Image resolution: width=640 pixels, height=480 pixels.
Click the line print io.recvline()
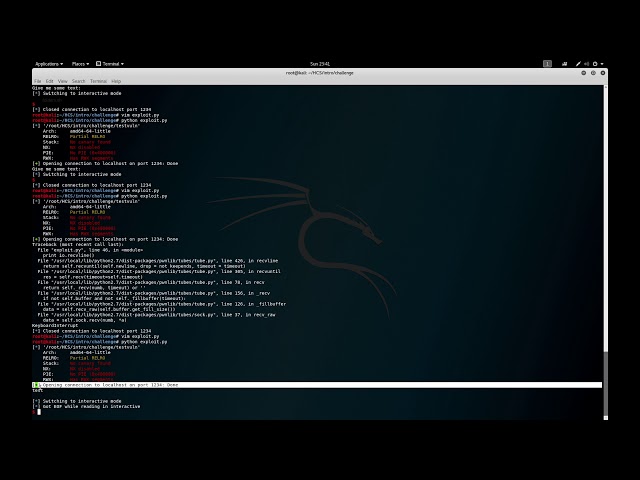click(69, 255)
